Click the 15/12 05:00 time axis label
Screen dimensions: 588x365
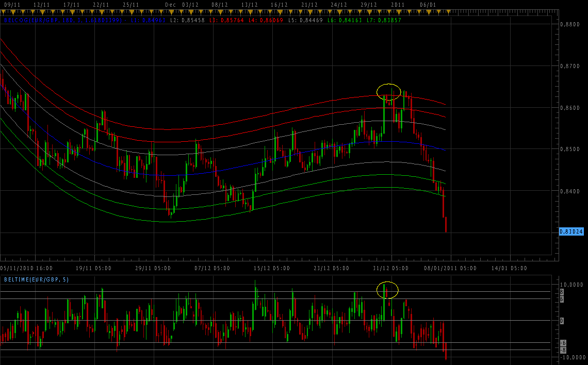272,268
